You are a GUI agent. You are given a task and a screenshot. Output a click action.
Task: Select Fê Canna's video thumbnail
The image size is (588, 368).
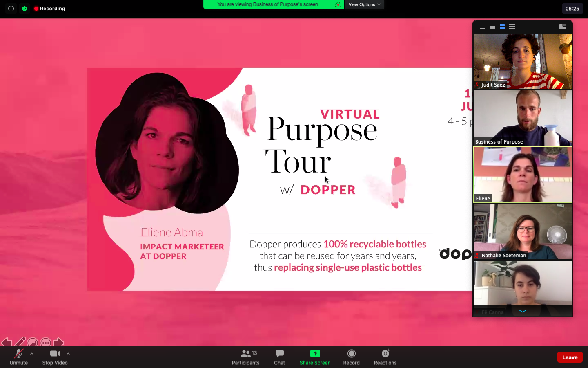tap(523, 288)
